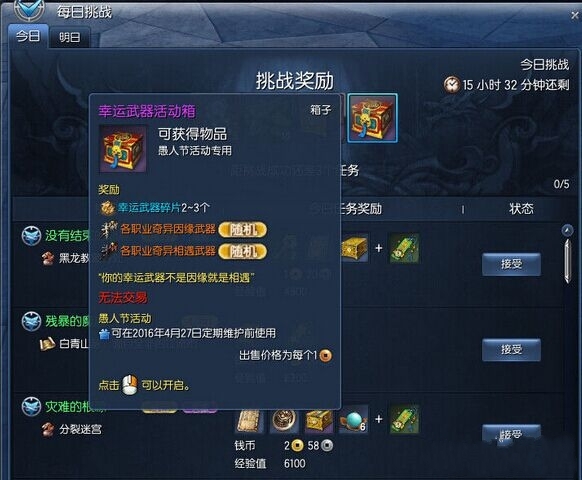Switch to the 明日 tab
This screenshot has width=582, height=480.
(69, 37)
